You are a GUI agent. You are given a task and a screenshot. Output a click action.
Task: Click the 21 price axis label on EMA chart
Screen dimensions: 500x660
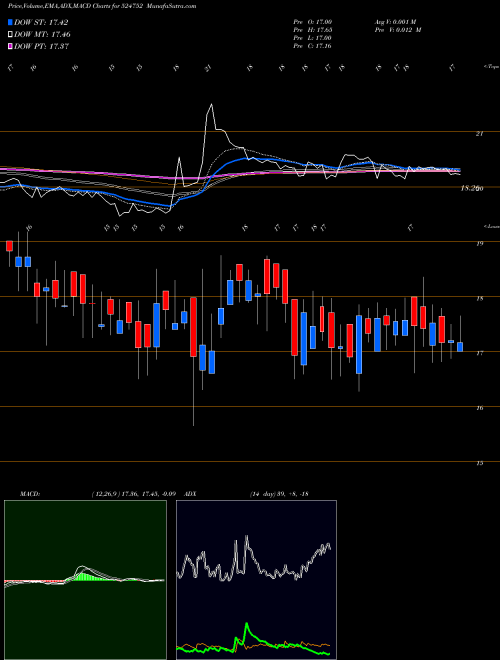[x=479, y=134]
